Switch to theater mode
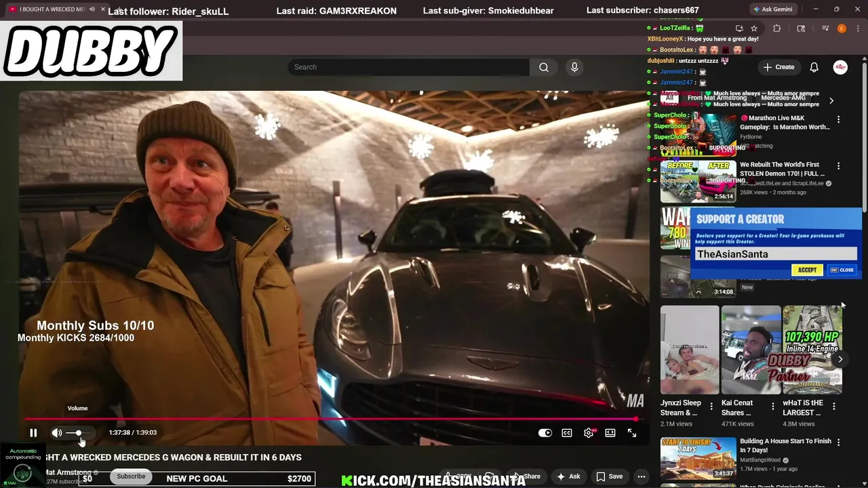Screen dimensions: 868x488 coord(610,432)
